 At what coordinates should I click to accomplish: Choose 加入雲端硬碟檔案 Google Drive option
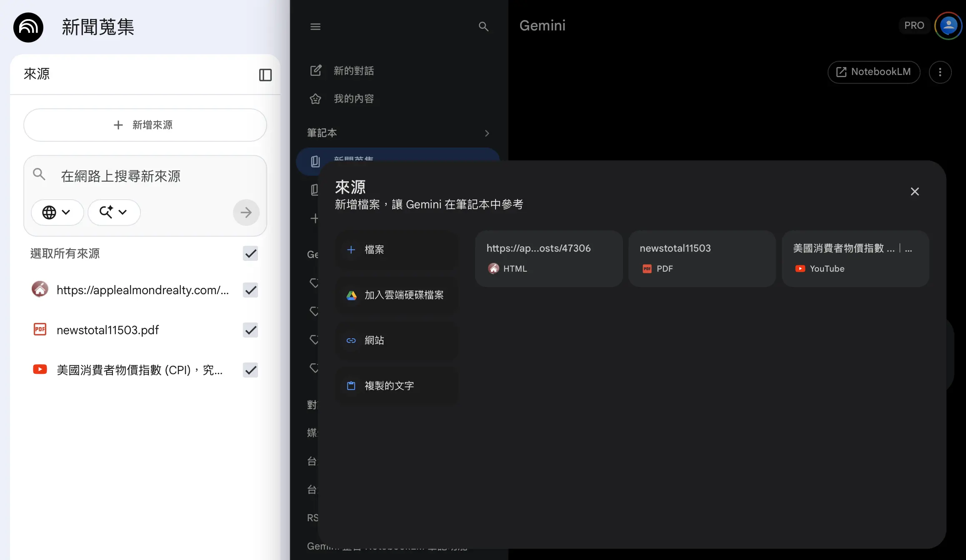point(397,295)
